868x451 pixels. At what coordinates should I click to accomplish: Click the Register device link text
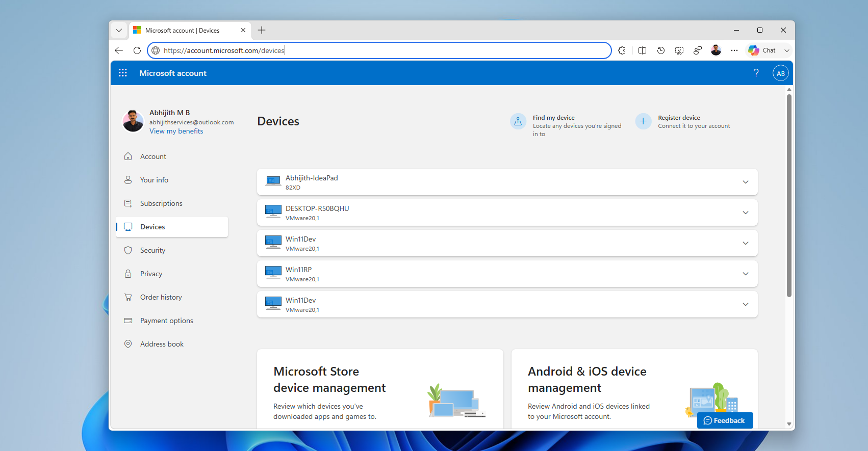point(679,118)
